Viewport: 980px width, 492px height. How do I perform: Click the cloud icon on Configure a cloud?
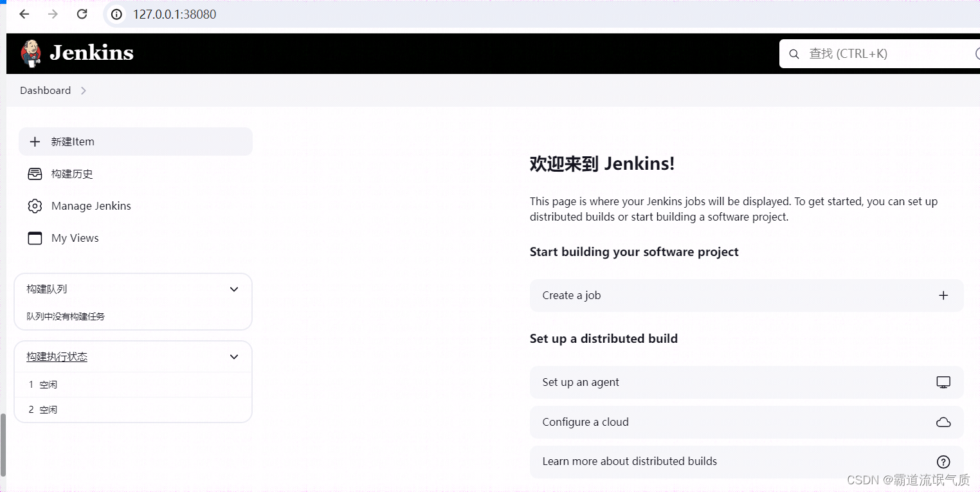coord(943,422)
